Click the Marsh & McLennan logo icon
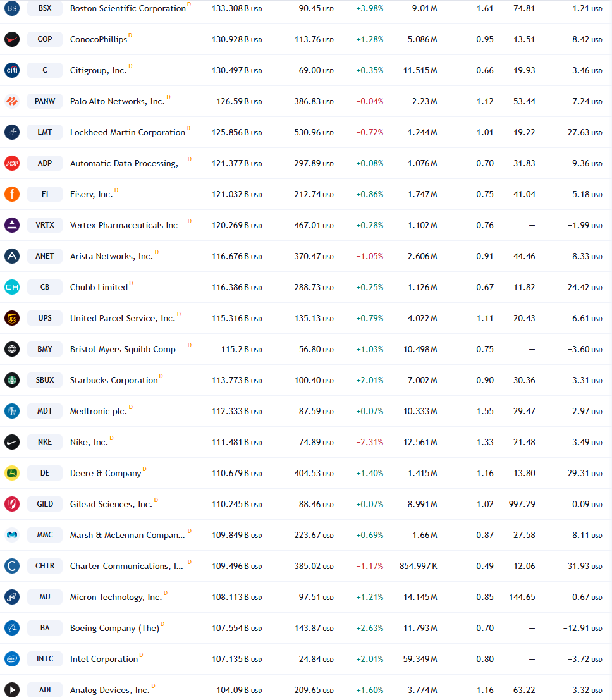 click(x=12, y=535)
